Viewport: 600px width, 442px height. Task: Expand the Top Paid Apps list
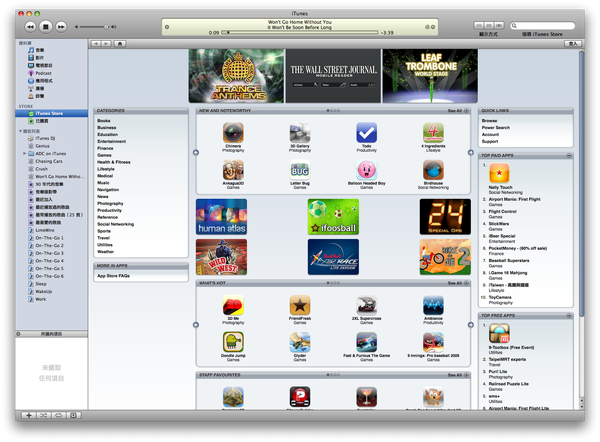pos(569,155)
